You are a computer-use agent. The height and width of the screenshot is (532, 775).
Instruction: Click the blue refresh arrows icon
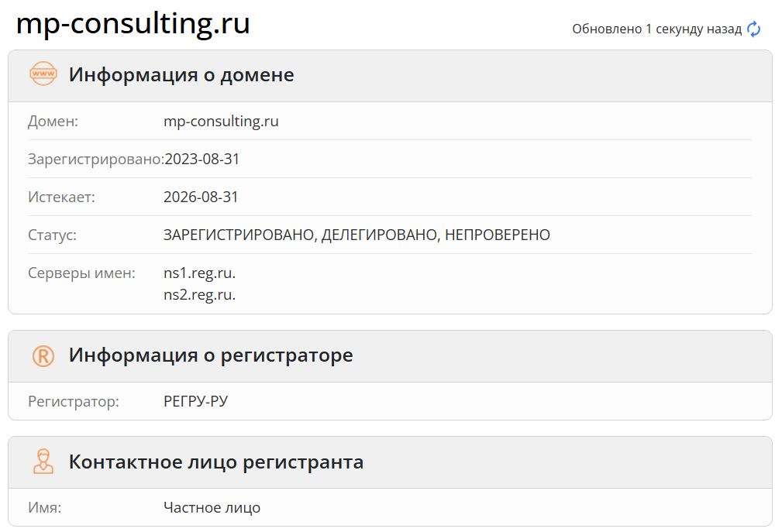point(753,29)
